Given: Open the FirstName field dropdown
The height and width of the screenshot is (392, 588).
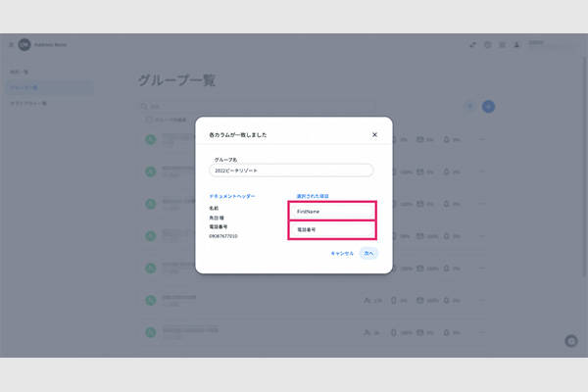Looking at the screenshot, I should pyautogui.click(x=332, y=211).
